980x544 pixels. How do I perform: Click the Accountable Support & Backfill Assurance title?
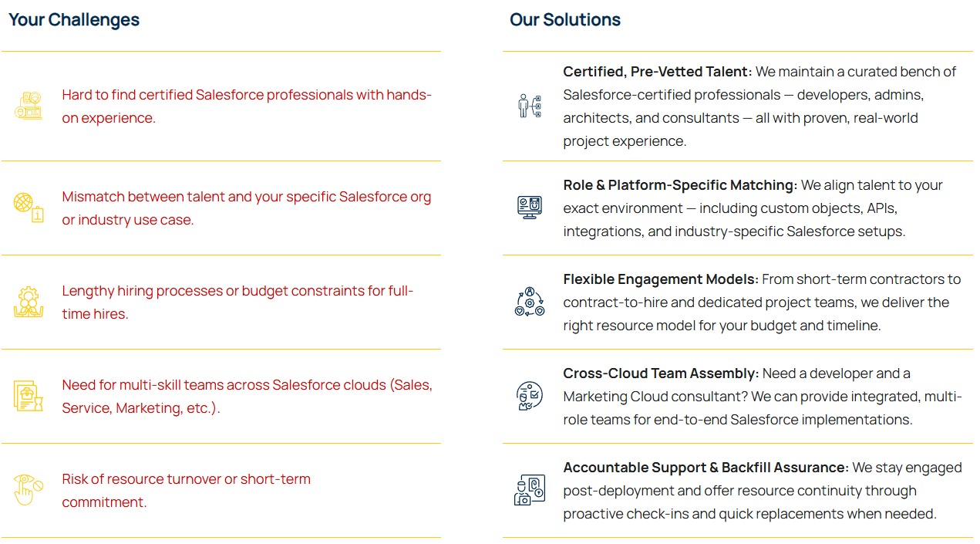point(706,468)
